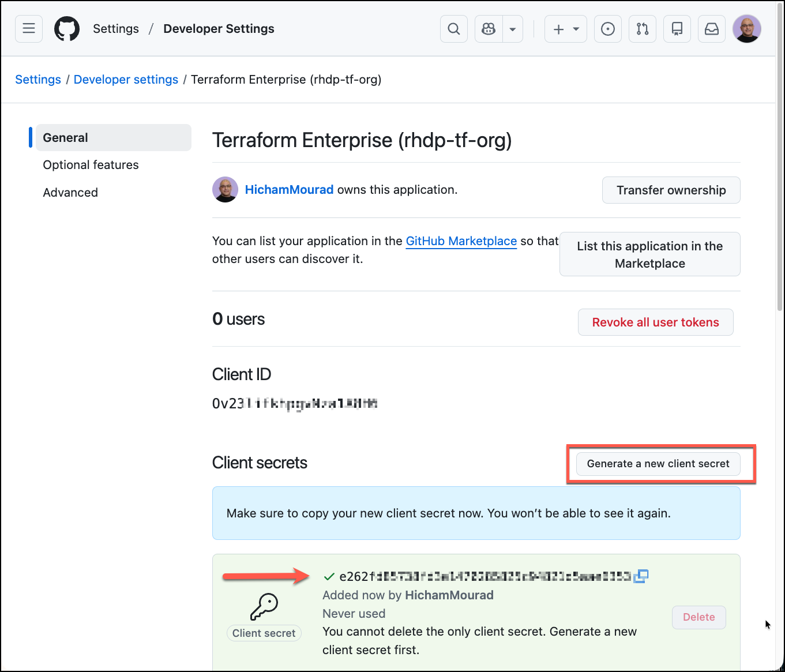Open the search icon in header
This screenshot has height=672, width=785.
[x=454, y=29]
